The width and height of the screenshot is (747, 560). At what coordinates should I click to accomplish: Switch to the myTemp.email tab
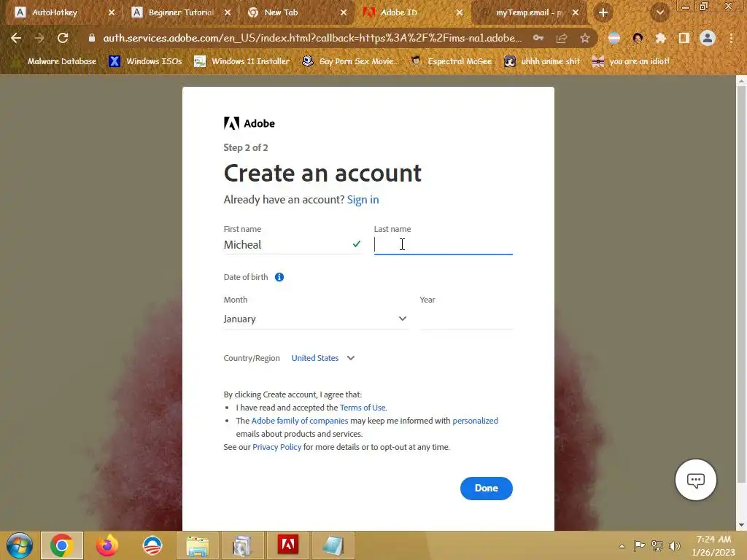(x=530, y=12)
